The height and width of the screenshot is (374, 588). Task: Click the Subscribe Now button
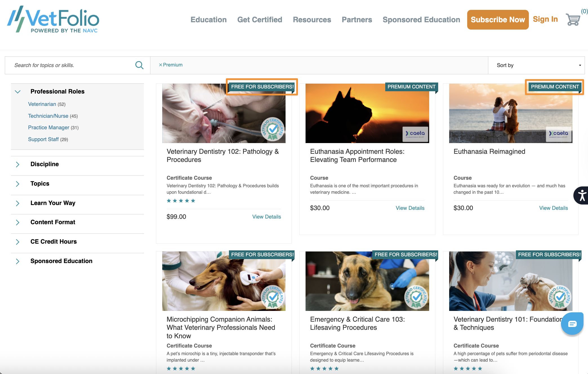pyautogui.click(x=498, y=20)
